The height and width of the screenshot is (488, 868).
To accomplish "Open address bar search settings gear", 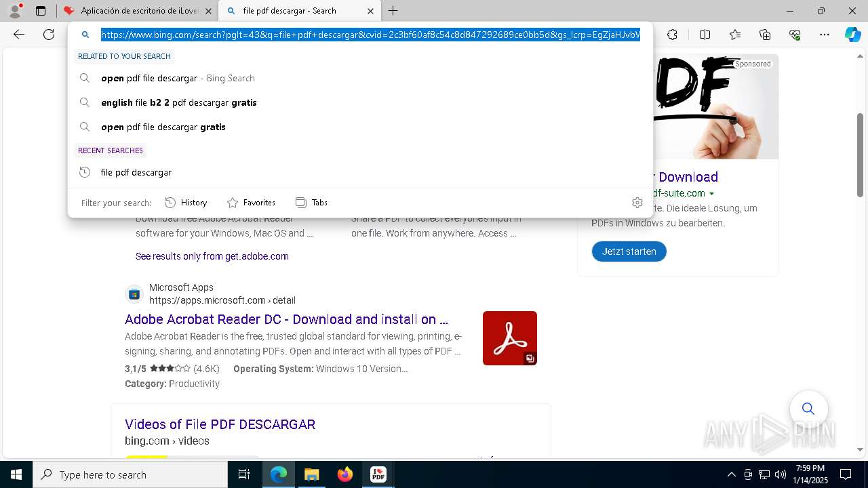I will 637,203.
